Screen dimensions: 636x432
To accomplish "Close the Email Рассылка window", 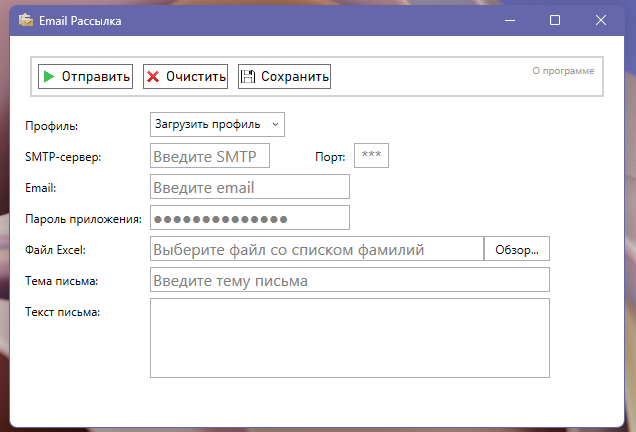I will click(x=601, y=20).
